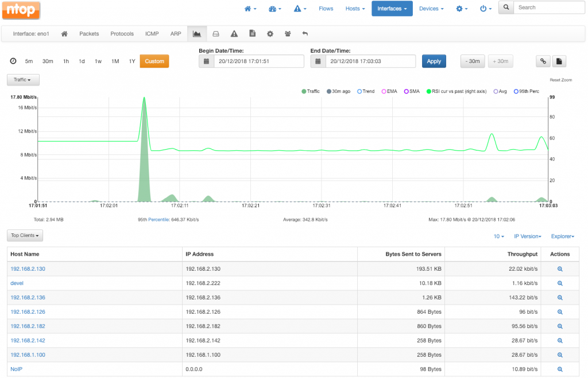Click the Apply button

434,61
